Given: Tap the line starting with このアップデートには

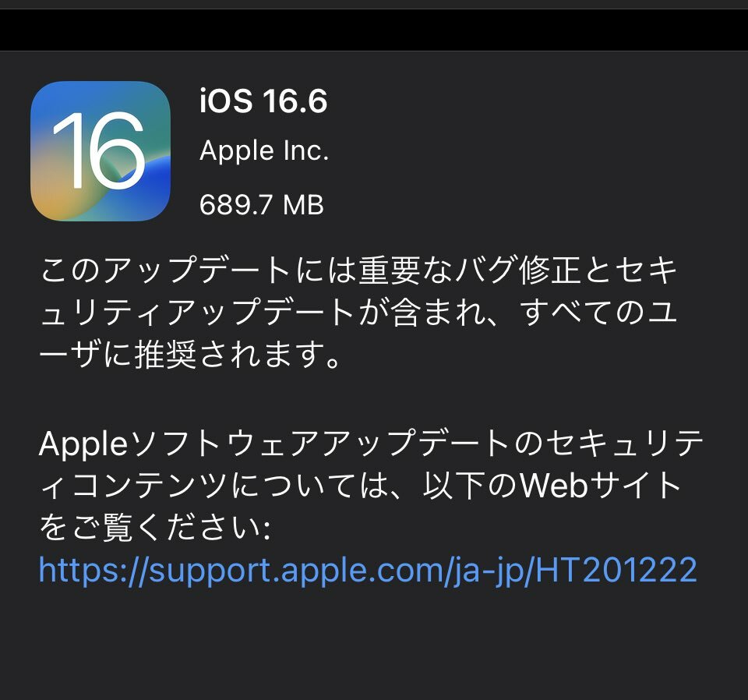Looking at the screenshot, I should tap(358, 270).
